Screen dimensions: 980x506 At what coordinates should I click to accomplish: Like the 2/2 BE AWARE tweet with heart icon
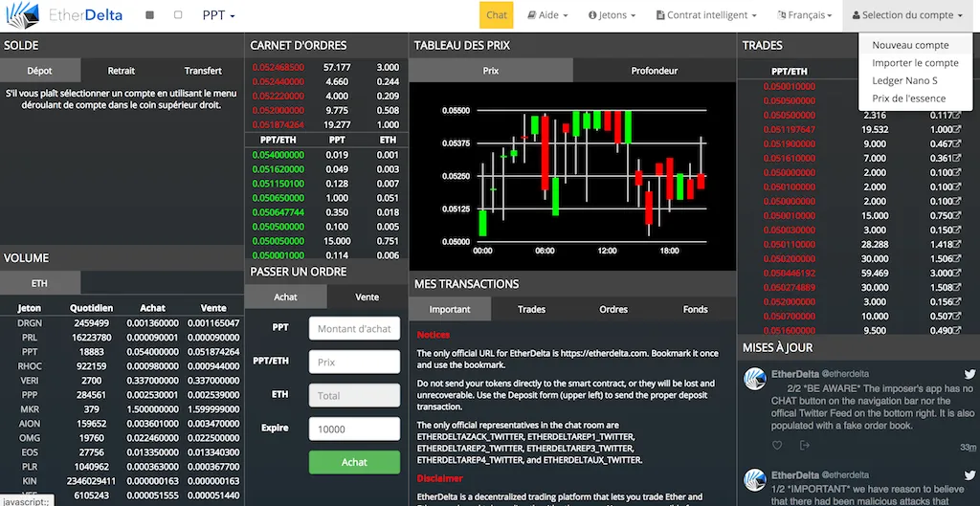(x=777, y=446)
